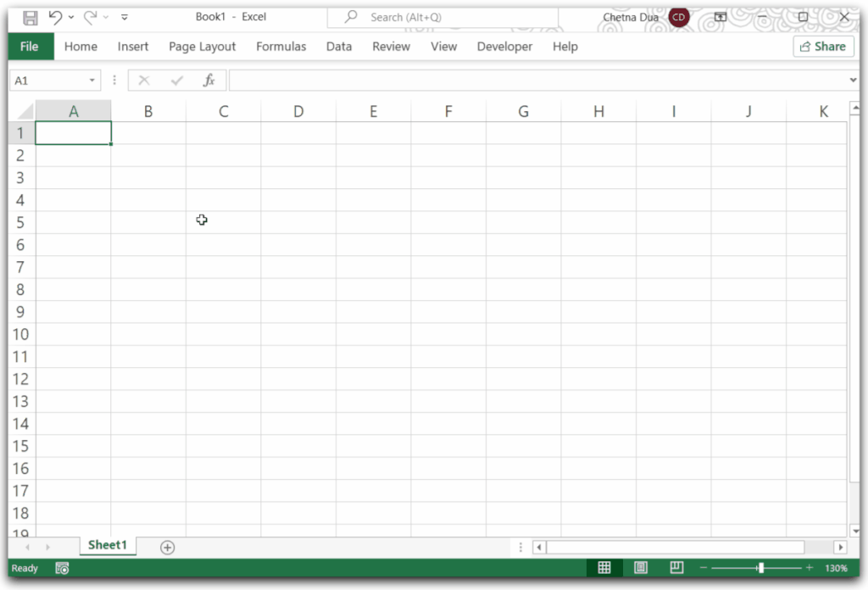
Task: Select the Sheet1 tab
Action: (107, 546)
